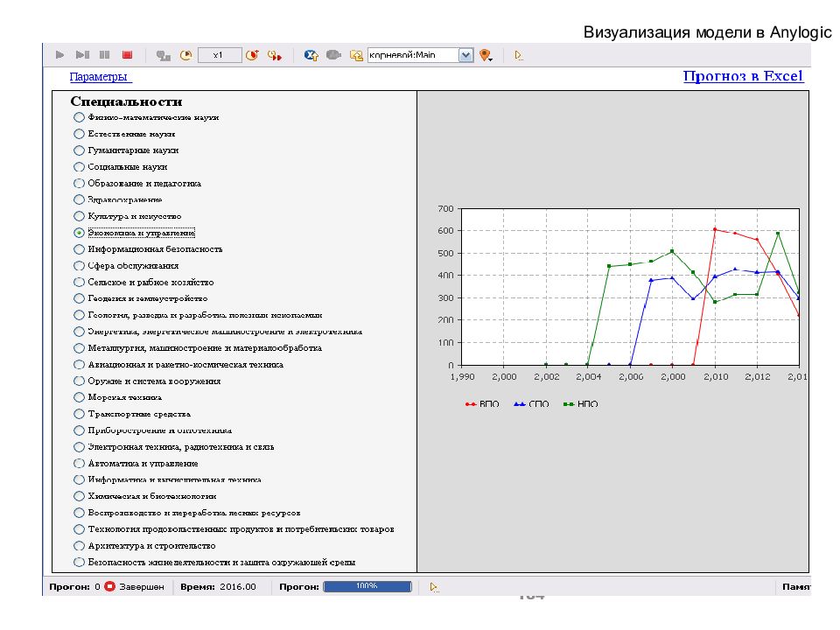Image resolution: width=840 pixels, height=630 pixels.
Task: Click the red Stop simulation button
Action: pos(127,54)
